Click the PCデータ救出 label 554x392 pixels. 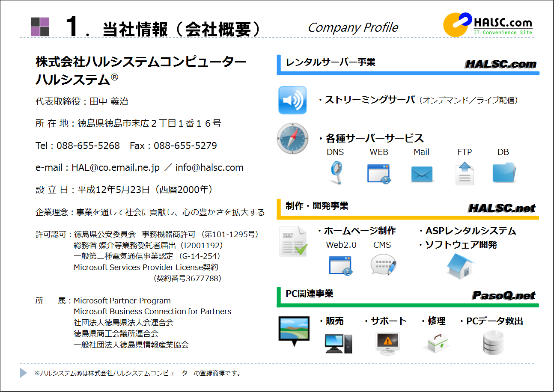(x=494, y=321)
